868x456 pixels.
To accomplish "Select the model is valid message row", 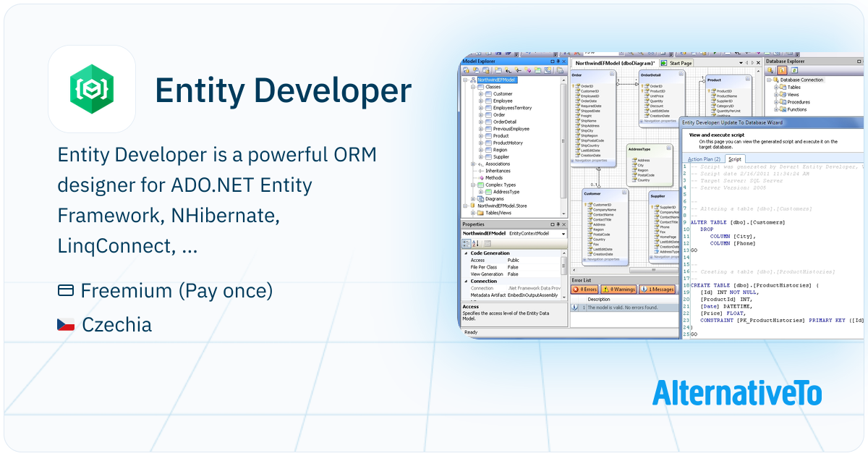I will pyautogui.click(x=624, y=308).
